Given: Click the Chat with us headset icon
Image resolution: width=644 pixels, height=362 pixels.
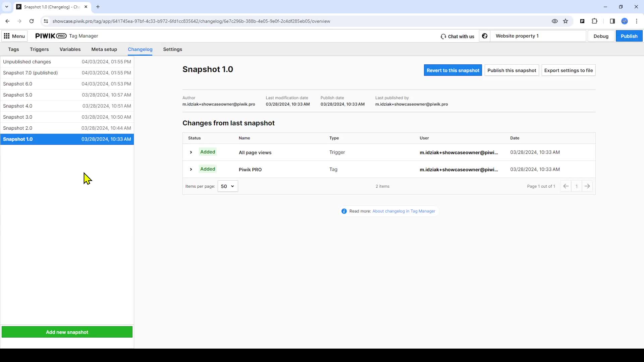Looking at the screenshot, I should tap(443, 37).
